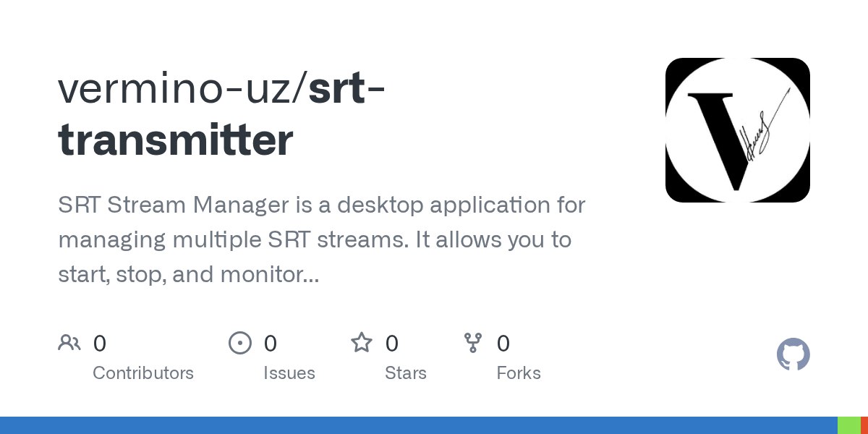Screen dimensions: 868x434
Task: Click the forks count number
Action: (x=503, y=343)
